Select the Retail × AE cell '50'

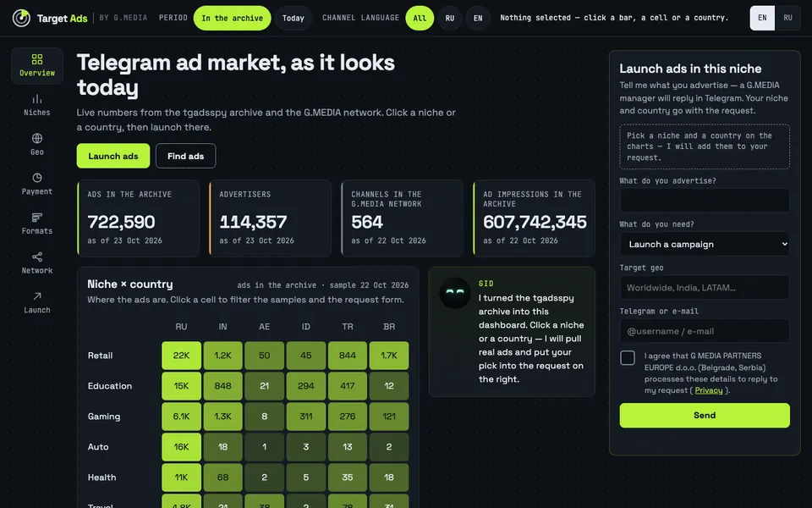tap(265, 356)
